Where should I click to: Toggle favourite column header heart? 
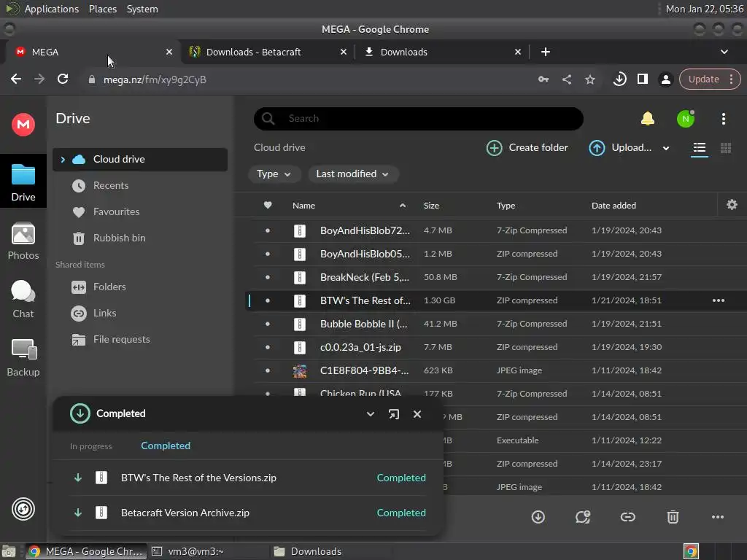click(x=268, y=205)
